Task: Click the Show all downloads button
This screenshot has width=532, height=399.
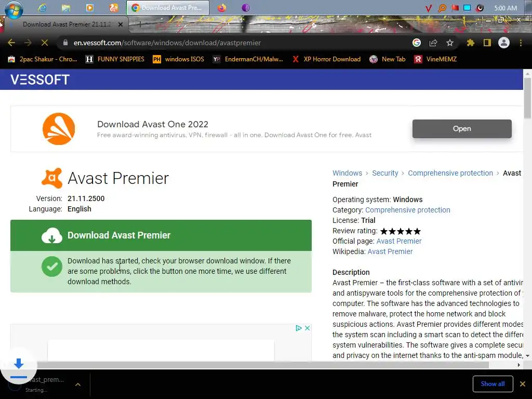Action: click(x=493, y=384)
